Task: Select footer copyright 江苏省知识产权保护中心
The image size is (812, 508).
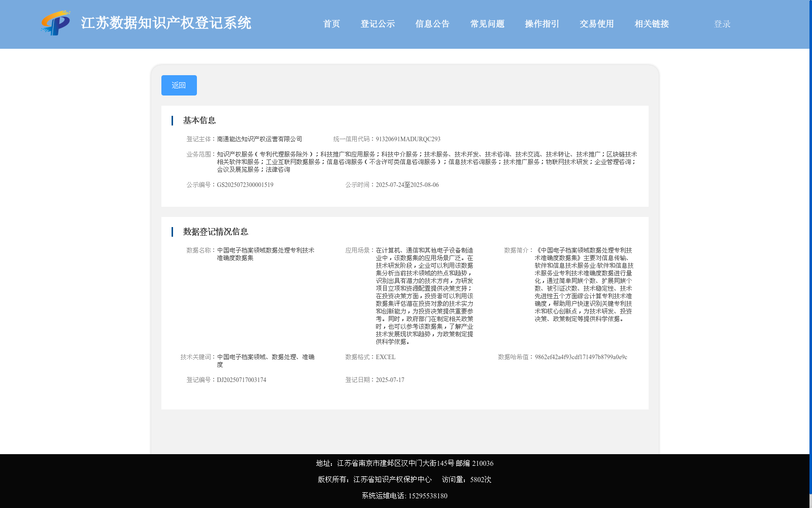Action: (393, 480)
